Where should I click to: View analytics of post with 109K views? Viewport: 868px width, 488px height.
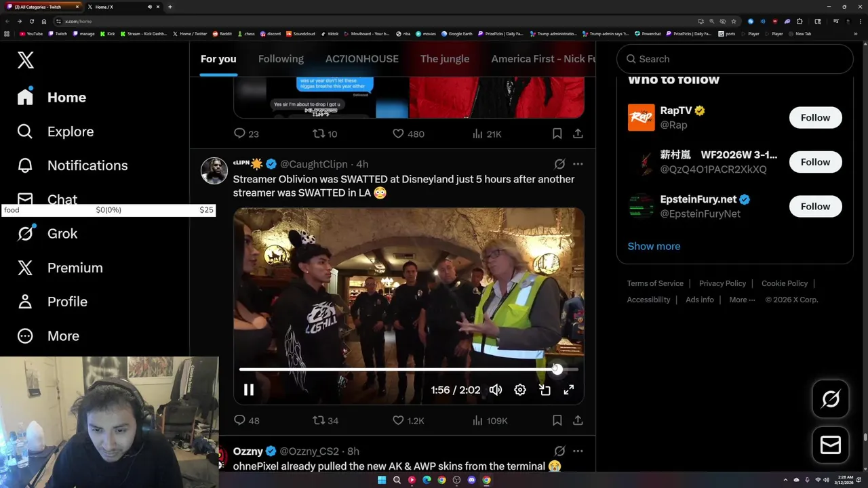490,420
